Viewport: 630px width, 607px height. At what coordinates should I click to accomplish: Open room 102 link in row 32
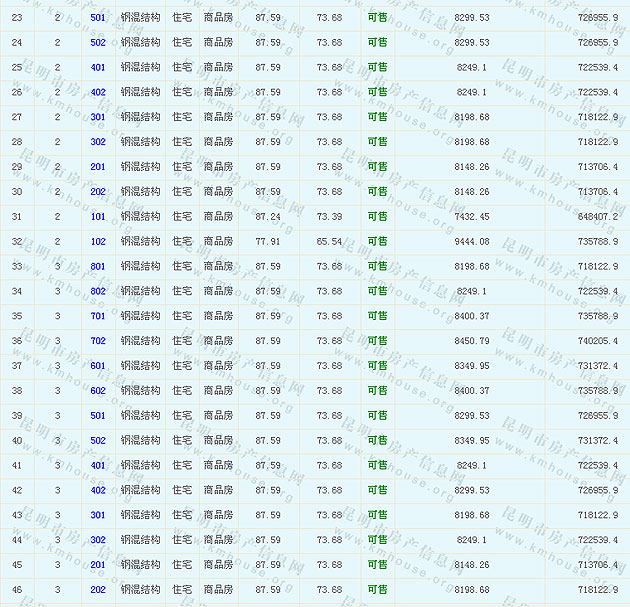click(97, 242)
